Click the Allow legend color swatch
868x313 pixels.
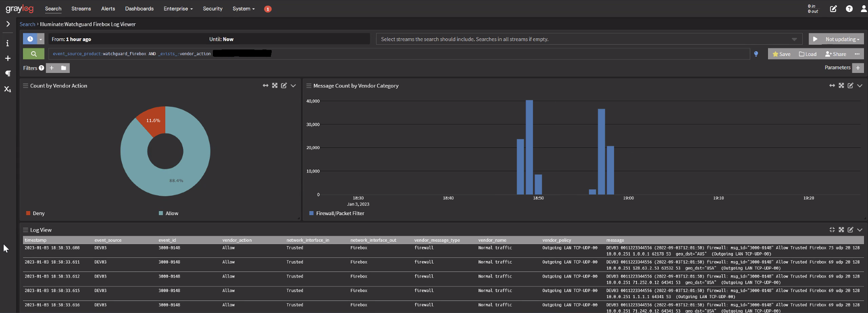click(x=161, y=213)
